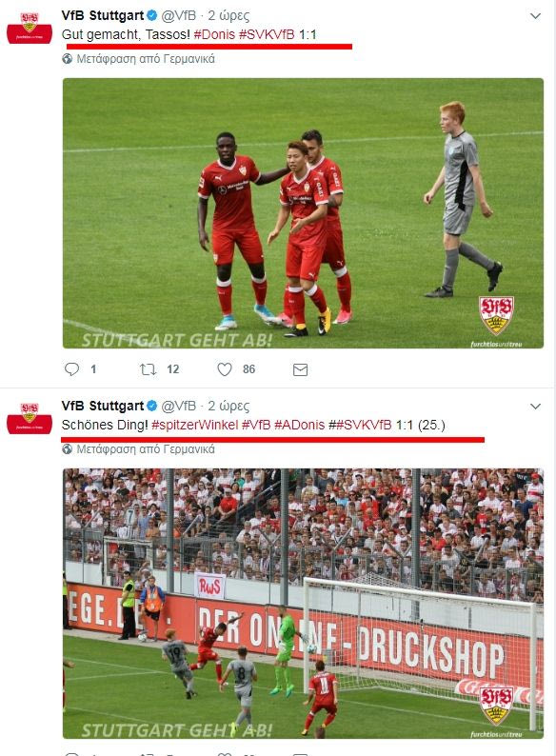Send first tweet via direct message envelope
Viewport: 556px width, 756px height.
click(x=301, y=369)
